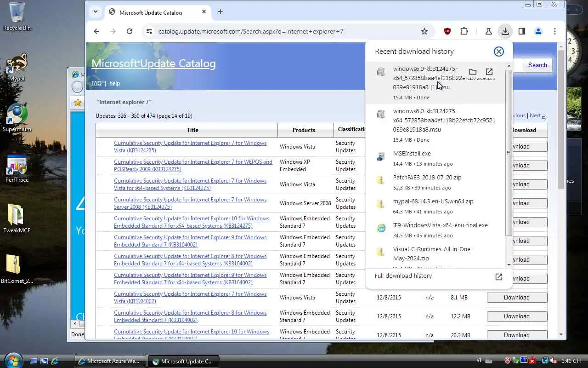Open the Recycle Bin desktop icon

17,17
